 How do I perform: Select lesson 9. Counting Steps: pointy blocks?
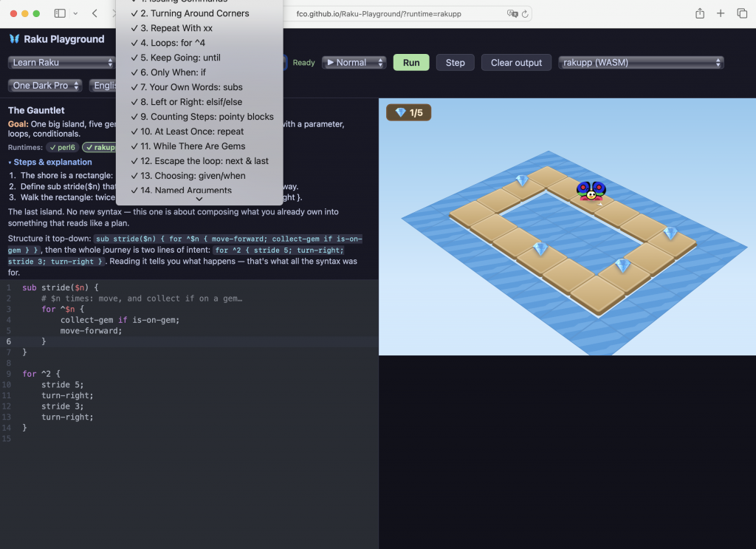(x=199, y=117)
